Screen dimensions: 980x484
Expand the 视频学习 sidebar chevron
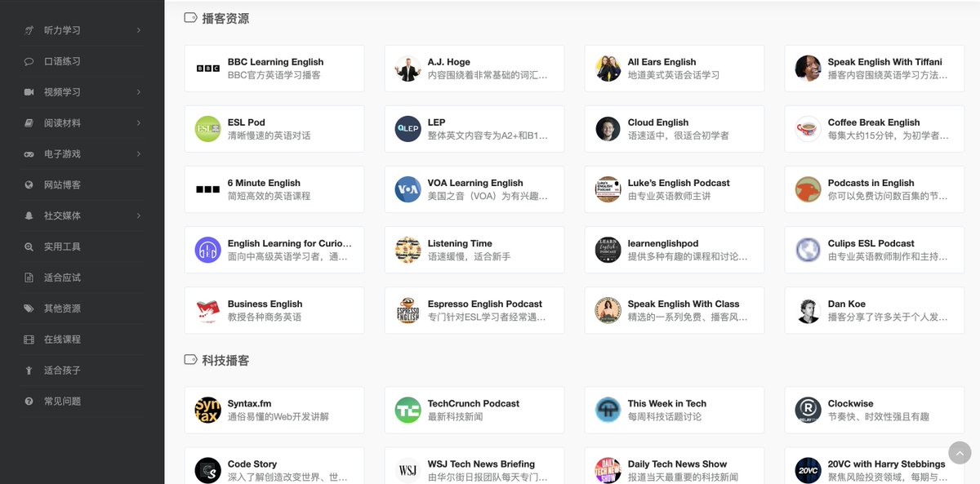coord(139,92)
